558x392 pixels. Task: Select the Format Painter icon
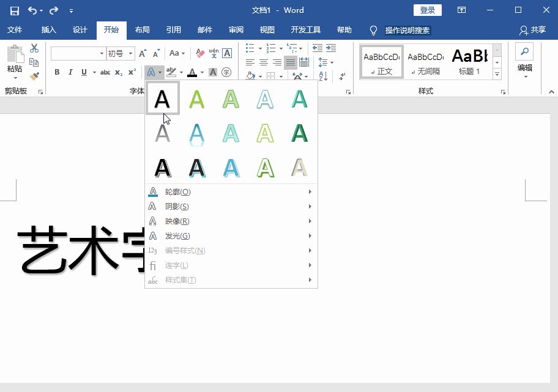click(x=35, y=76)
